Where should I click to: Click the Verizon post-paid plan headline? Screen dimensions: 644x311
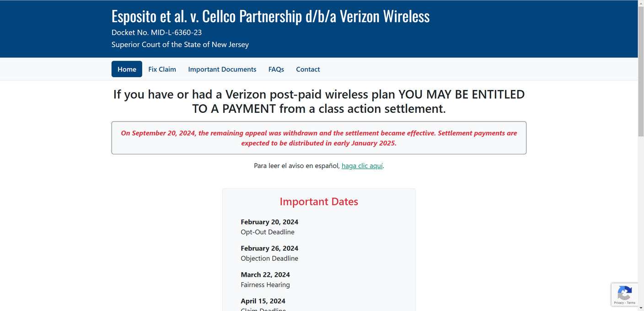click(319, 101)
